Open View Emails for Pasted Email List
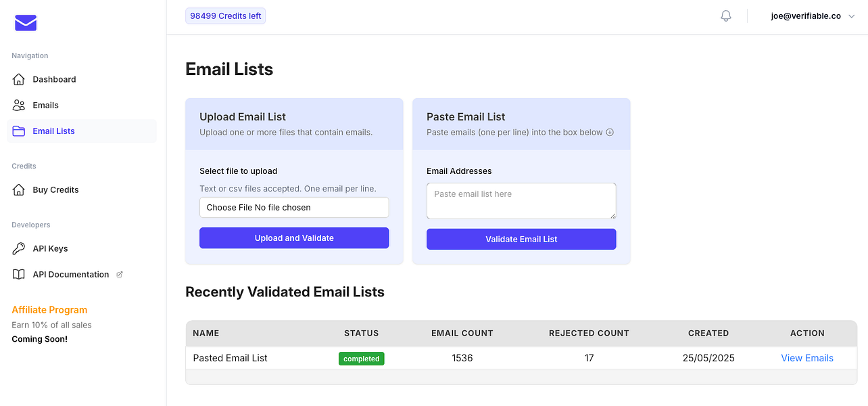Screen dimensions: 868x406 (807, 358)
